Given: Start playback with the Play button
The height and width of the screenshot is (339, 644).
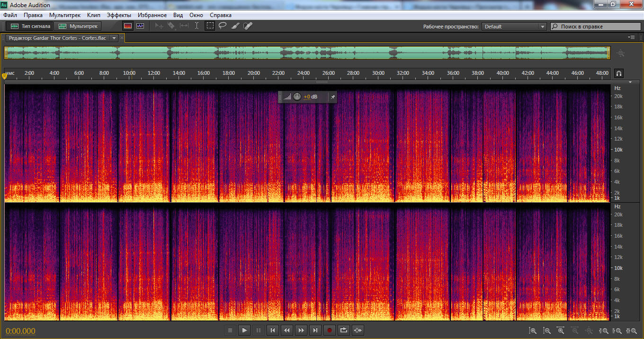Looking at the screenshot, I should [x=244, y=330].
